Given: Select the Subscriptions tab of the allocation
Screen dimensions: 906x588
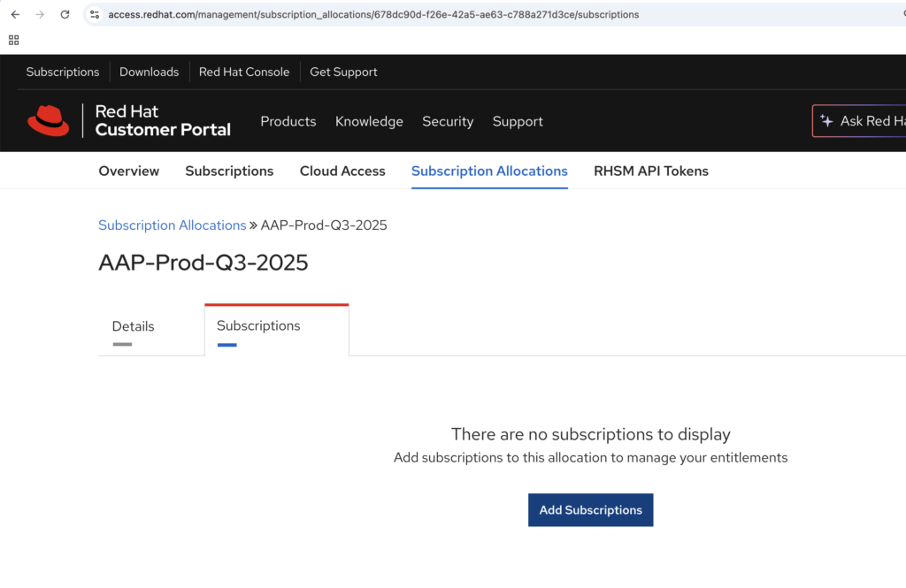Looking at the screenshot, I should tap(258, 325).
